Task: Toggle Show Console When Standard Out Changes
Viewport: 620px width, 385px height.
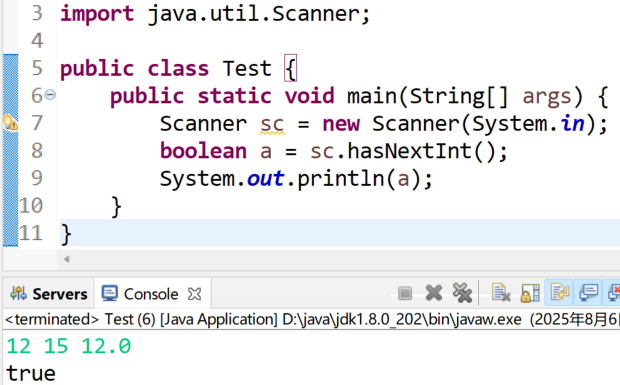Action: (588, 293)
